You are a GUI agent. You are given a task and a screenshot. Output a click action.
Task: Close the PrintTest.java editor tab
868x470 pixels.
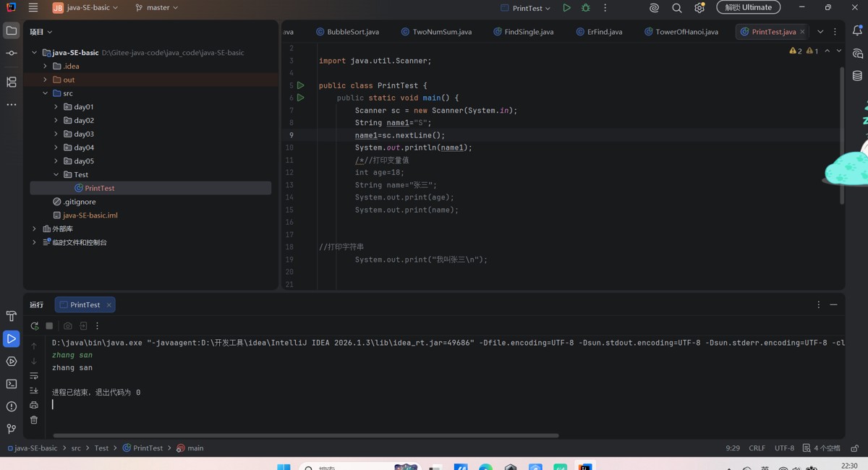(x=802, y=32)
